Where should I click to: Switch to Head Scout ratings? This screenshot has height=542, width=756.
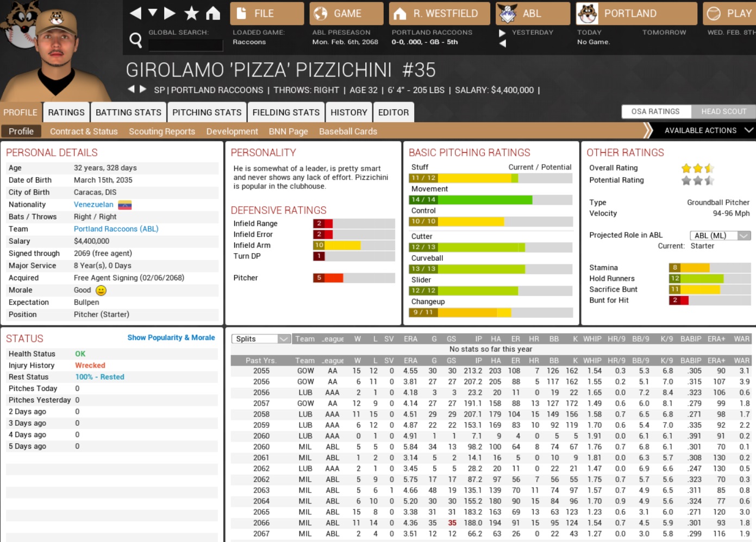pos(723,111)
